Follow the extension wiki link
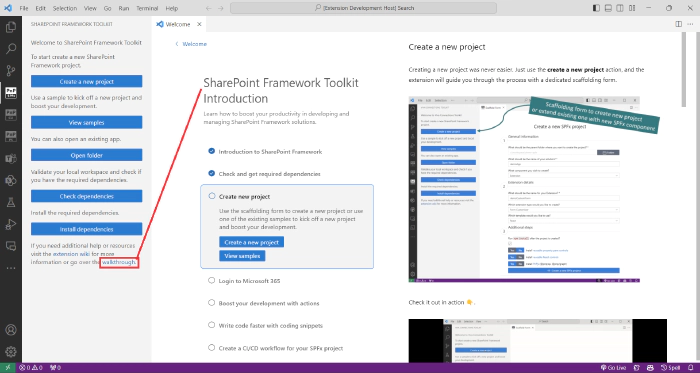700x373 pixels. point(71,254)
